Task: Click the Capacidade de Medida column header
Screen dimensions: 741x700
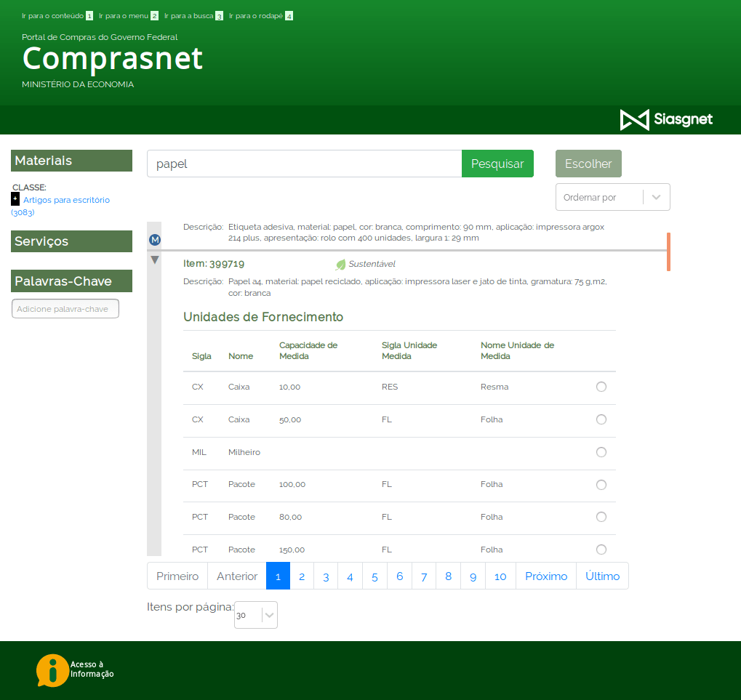Action: pyautogui.click(x=308, y=350)
